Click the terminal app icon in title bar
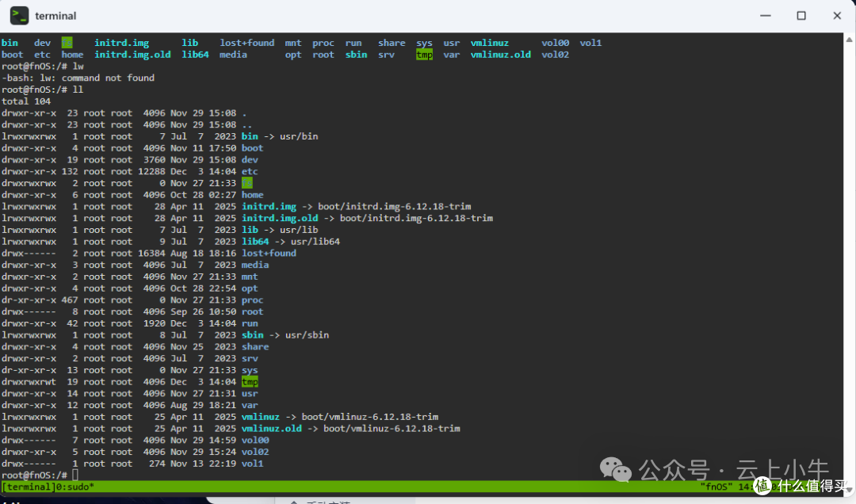This screenshot has height=504, width=856. (19, 16)
